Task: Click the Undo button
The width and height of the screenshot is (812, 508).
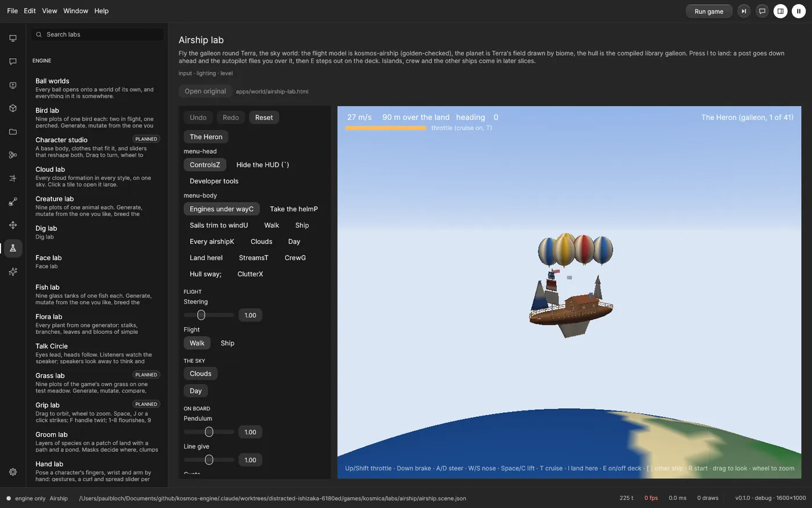Action: [198, 118]
